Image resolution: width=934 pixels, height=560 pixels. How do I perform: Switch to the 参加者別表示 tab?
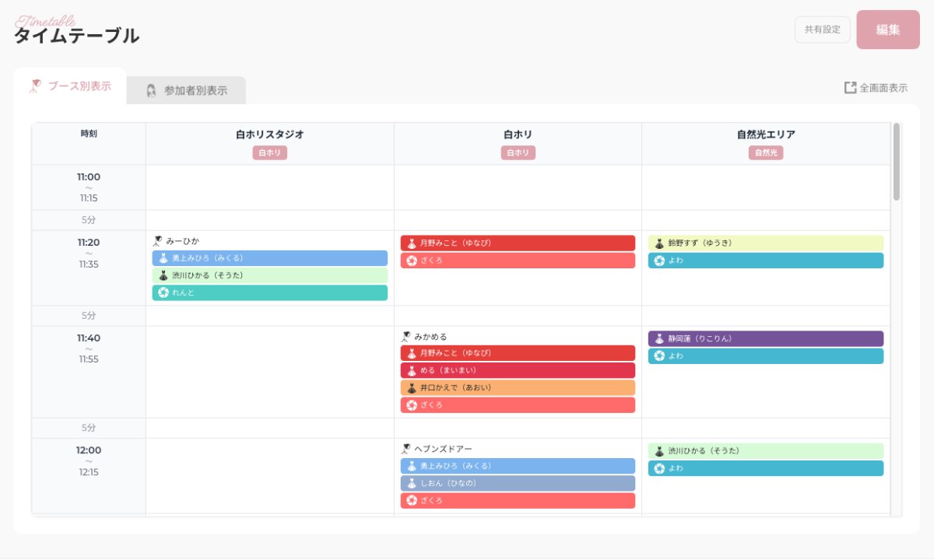[x=186, y=90]
